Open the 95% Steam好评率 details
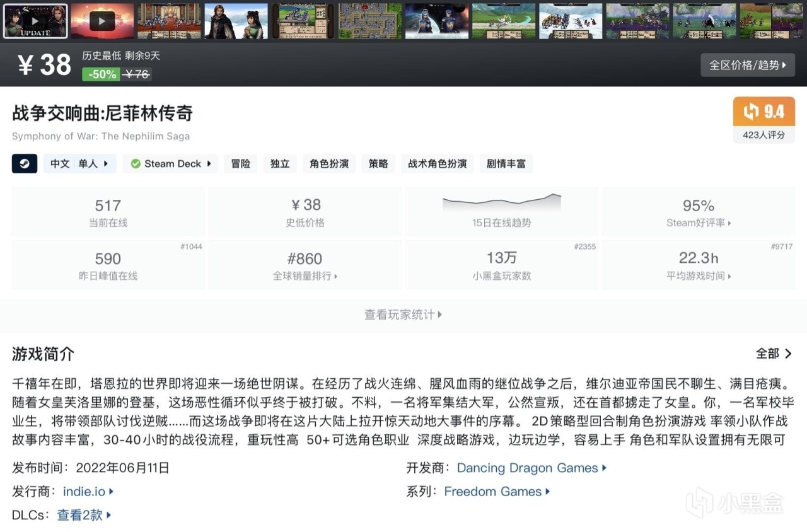The width and height of the screenshot is (807, 532). point(699,211)
